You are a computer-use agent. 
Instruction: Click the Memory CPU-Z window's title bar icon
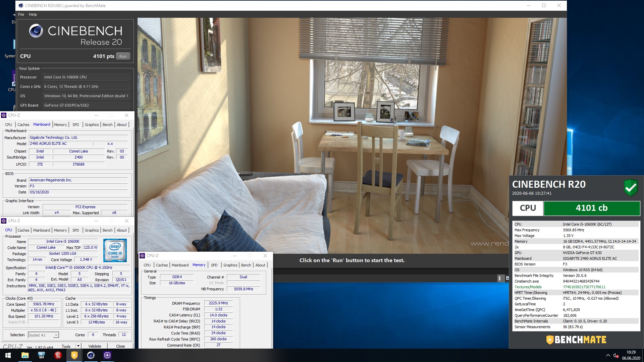click(x=142, y=256)
